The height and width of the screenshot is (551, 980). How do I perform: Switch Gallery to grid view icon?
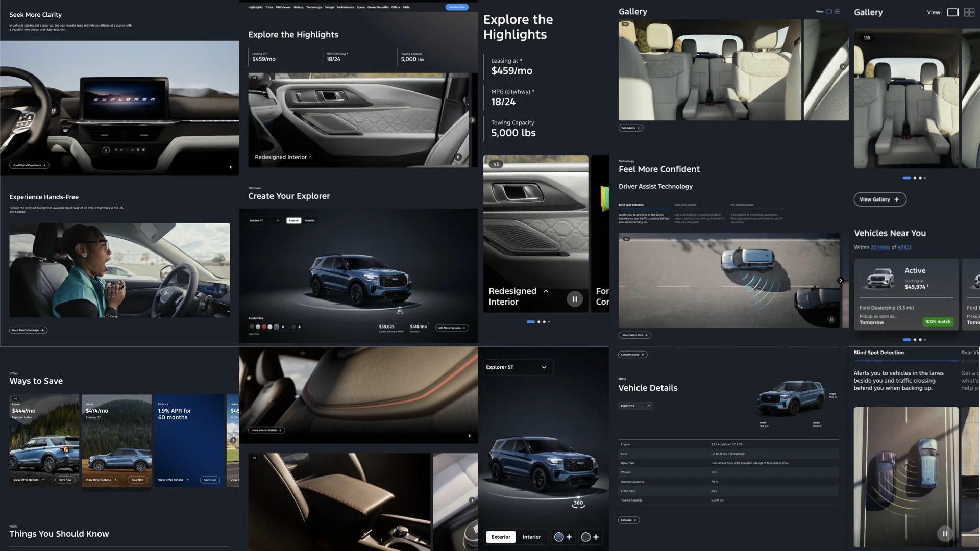[969, 12]
